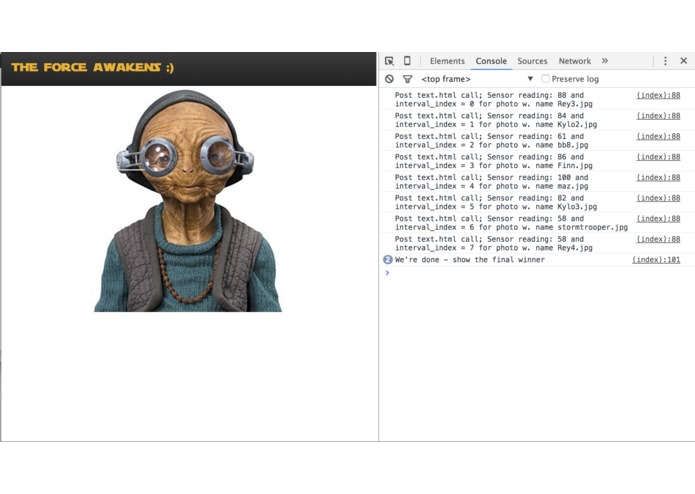
Task: Clear the console with the ban icon
Action: 389,79
